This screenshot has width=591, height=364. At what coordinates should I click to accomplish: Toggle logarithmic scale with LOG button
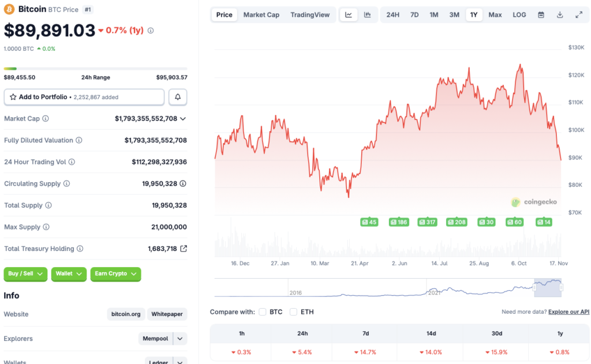519,14
